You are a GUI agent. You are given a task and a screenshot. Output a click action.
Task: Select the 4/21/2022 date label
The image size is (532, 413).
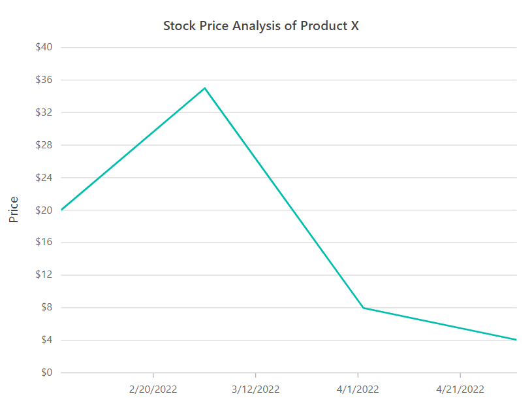(460, 389)
